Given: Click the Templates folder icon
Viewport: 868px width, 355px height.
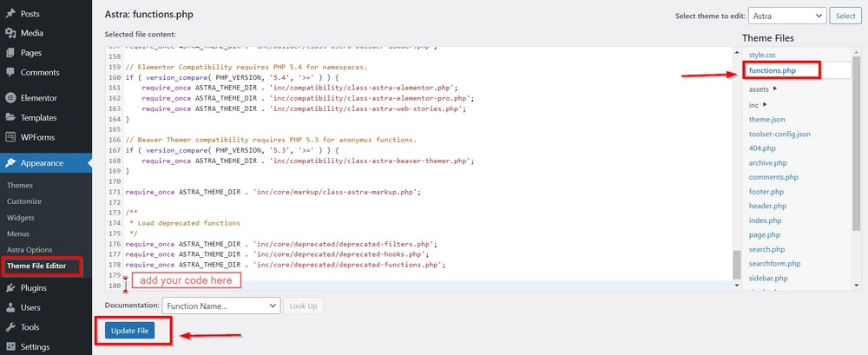Looking at the screenshot, I should pyautogui.click(x=10, y=117).
